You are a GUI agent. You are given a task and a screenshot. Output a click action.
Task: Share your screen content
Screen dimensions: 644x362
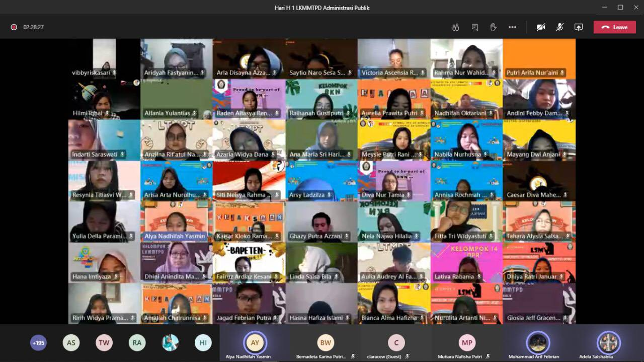[579, 27]
